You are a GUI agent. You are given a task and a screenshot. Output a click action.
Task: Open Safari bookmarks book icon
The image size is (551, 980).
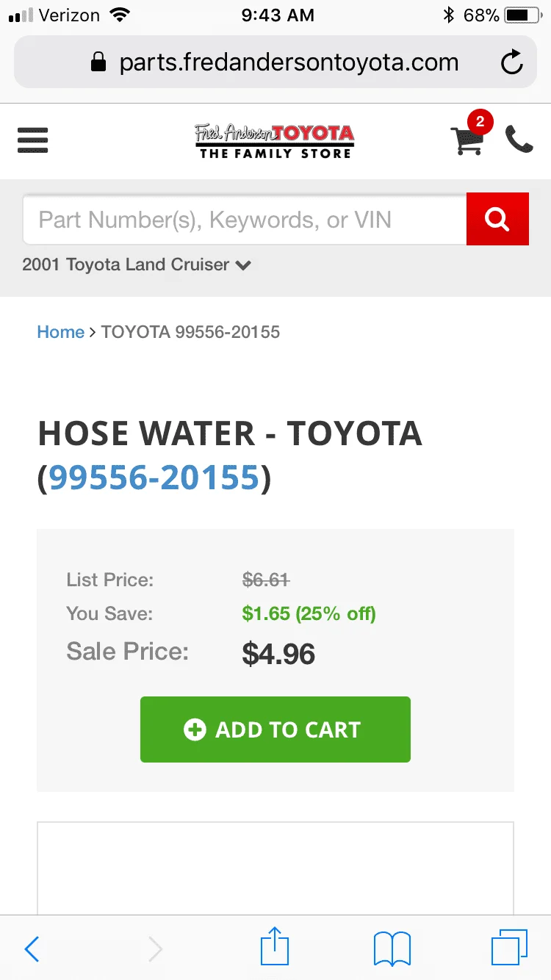pos(392,948)
